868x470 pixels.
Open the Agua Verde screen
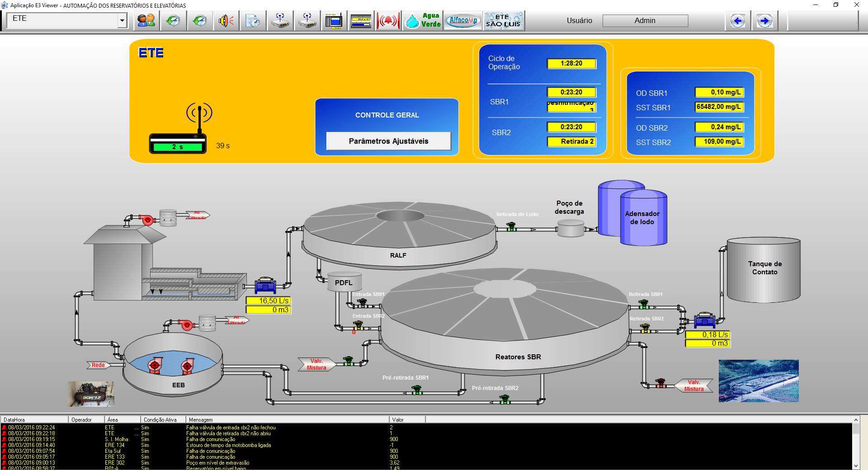(x=423, y=21)
